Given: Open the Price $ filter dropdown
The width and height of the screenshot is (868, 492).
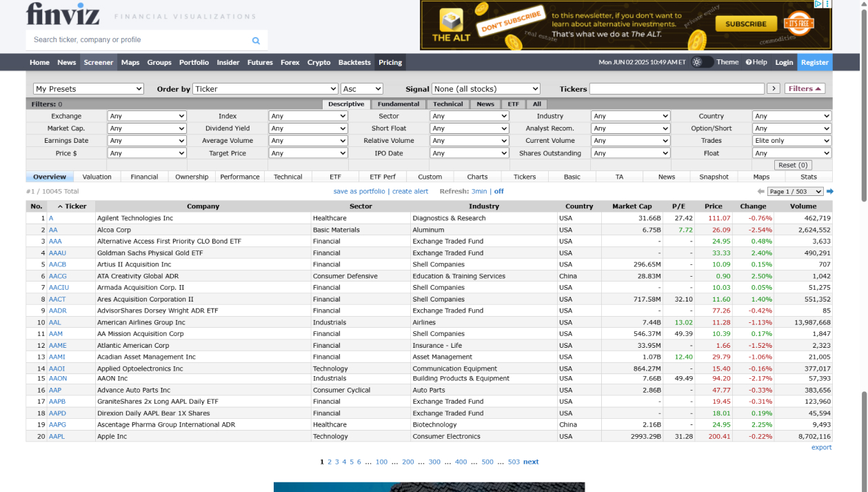Looking at the screenshot, I should pyautogui.click(x=147, y=153).
